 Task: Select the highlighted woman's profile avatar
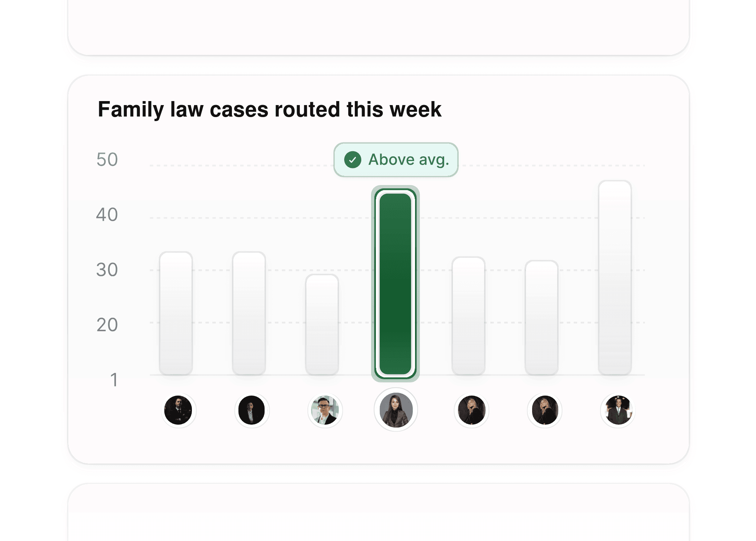tap(396, 409)
